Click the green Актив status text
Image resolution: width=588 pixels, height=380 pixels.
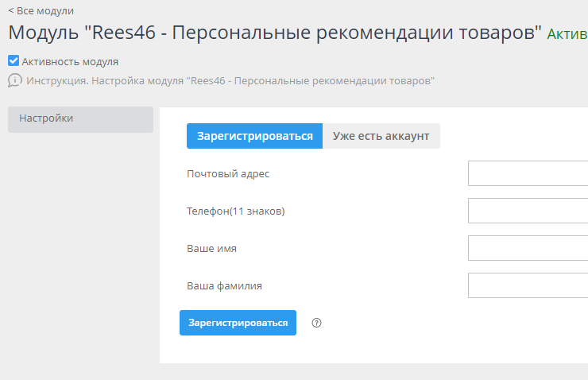[567, 34]
